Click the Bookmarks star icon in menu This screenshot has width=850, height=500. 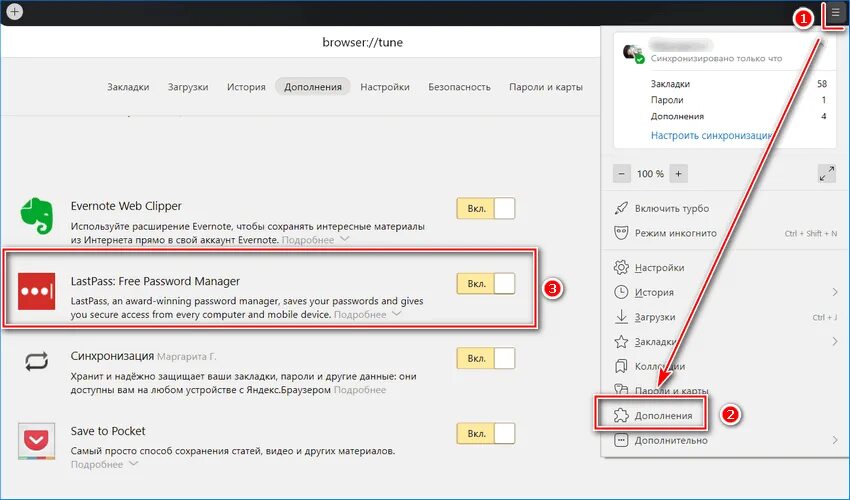click(621, 342)
